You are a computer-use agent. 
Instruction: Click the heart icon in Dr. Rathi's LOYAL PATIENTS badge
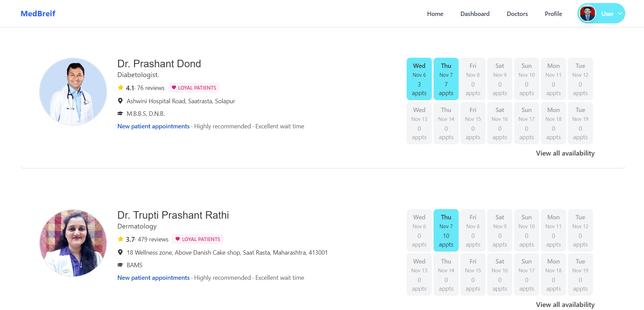178,239
